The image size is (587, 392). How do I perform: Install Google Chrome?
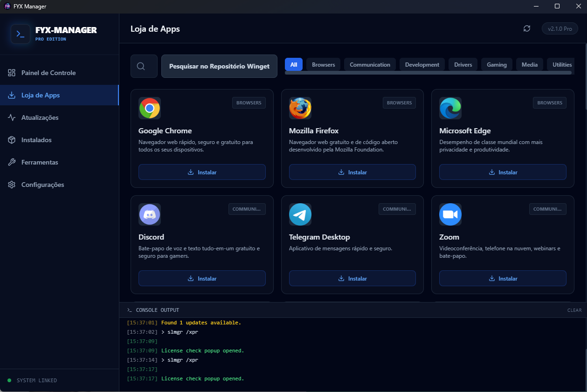[202, 172]
